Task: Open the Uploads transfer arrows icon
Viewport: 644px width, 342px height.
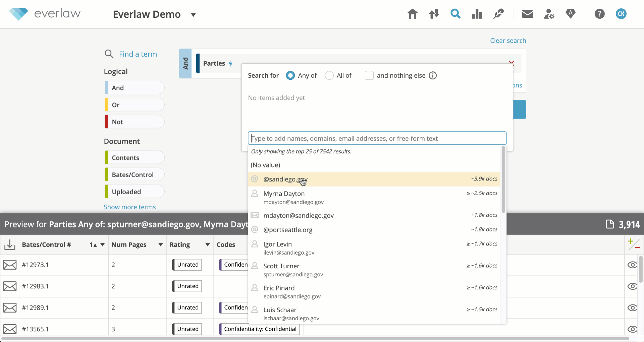Action: 434,14
